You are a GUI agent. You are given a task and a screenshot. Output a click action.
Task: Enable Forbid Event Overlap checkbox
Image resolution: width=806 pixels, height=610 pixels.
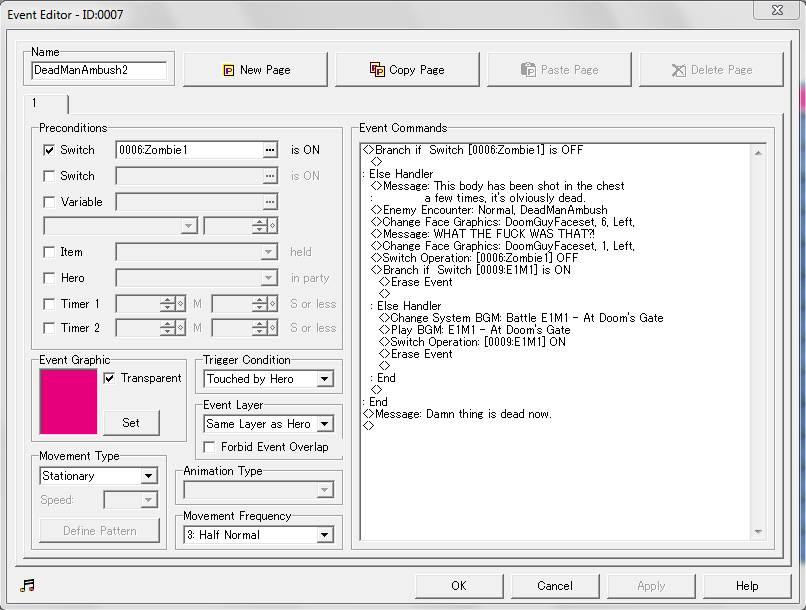point(212,447)
